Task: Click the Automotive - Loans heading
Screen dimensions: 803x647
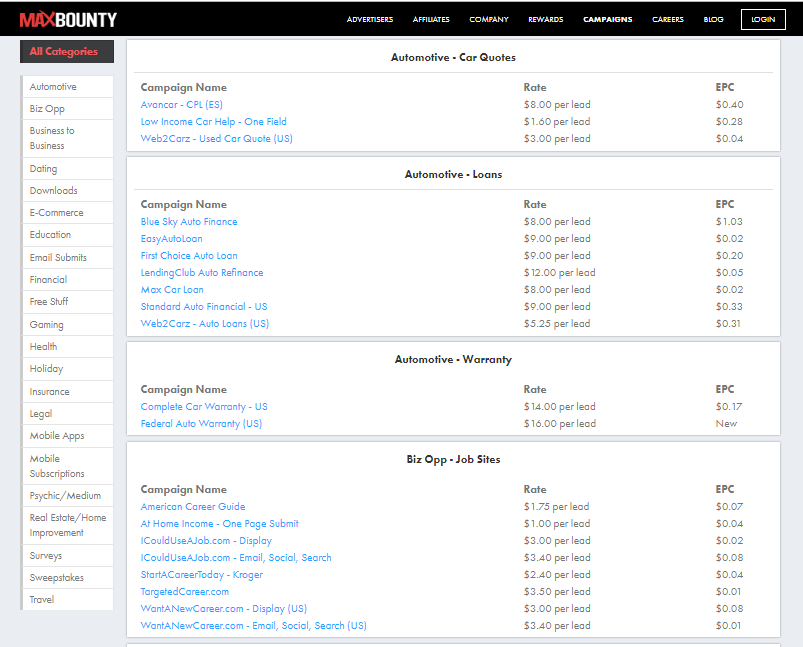Action: click(x=453, y=175)
